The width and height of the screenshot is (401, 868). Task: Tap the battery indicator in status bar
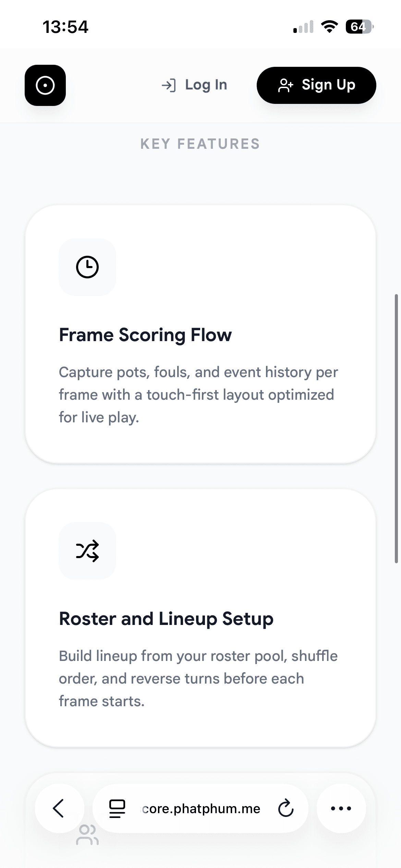359,27
